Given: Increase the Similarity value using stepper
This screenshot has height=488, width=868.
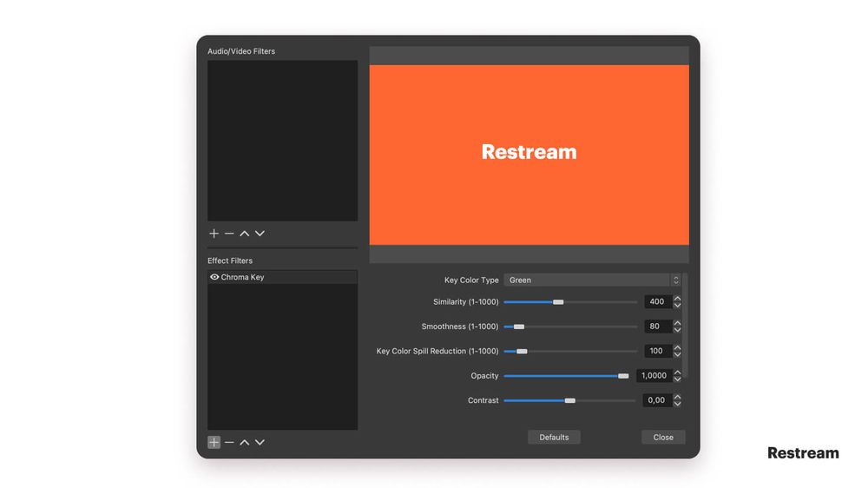Looking at the screenshot, I should tap(677, 299).
